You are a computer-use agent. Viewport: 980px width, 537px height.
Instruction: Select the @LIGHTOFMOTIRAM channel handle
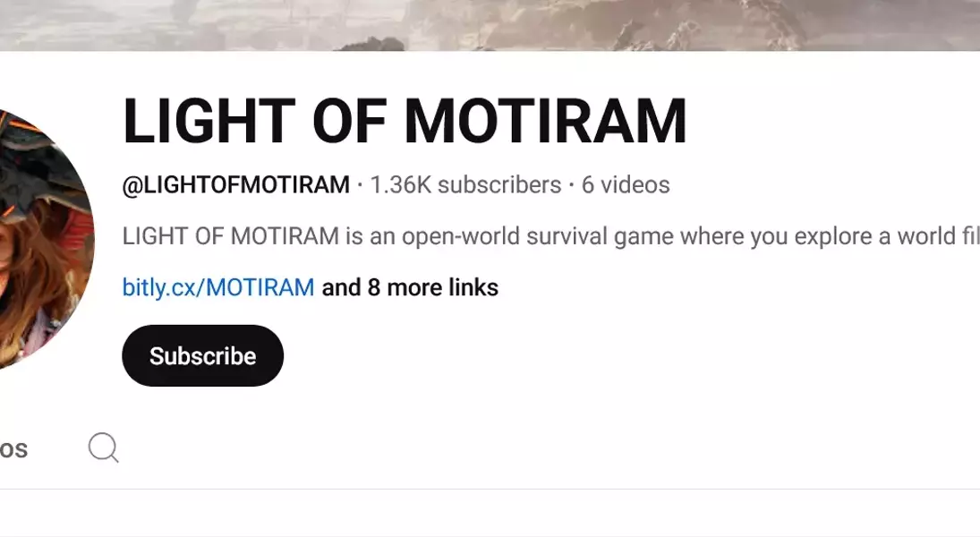(x=235, y=185)
